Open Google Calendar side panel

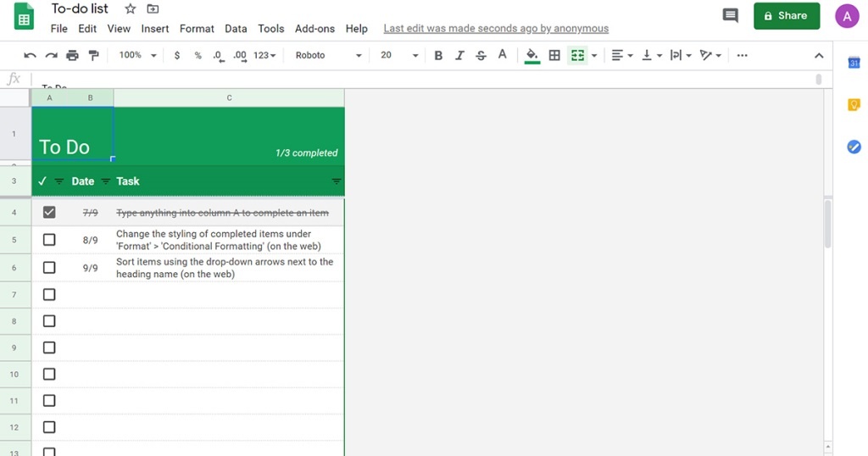click(854, 63)
